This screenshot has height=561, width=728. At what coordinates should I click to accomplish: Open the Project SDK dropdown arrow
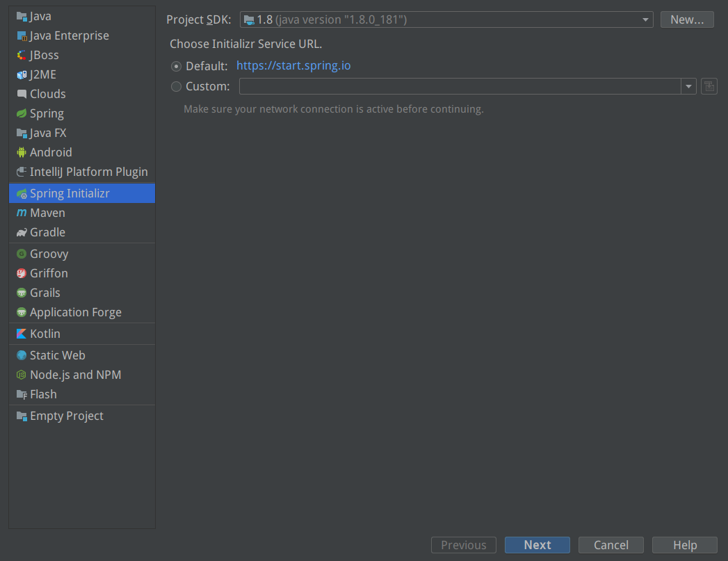click(x=645, y=20)
